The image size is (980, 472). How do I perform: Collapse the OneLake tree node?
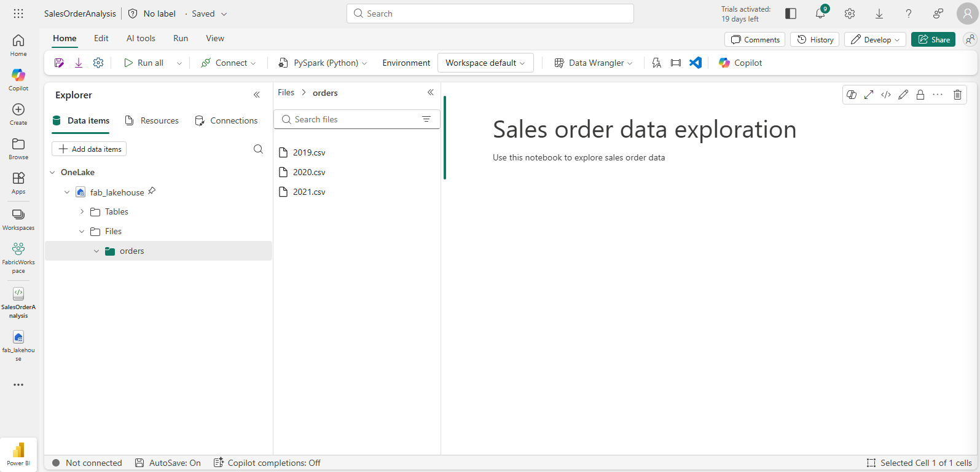tap(52, 172)
